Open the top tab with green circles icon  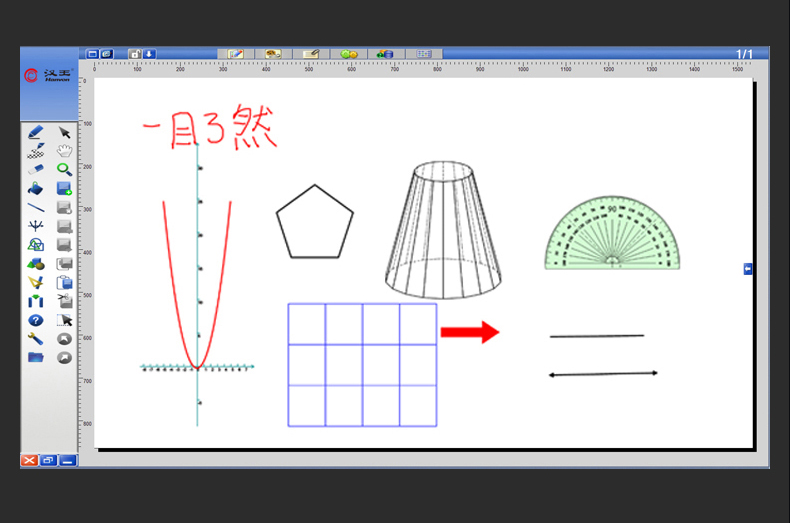[348, 54]
